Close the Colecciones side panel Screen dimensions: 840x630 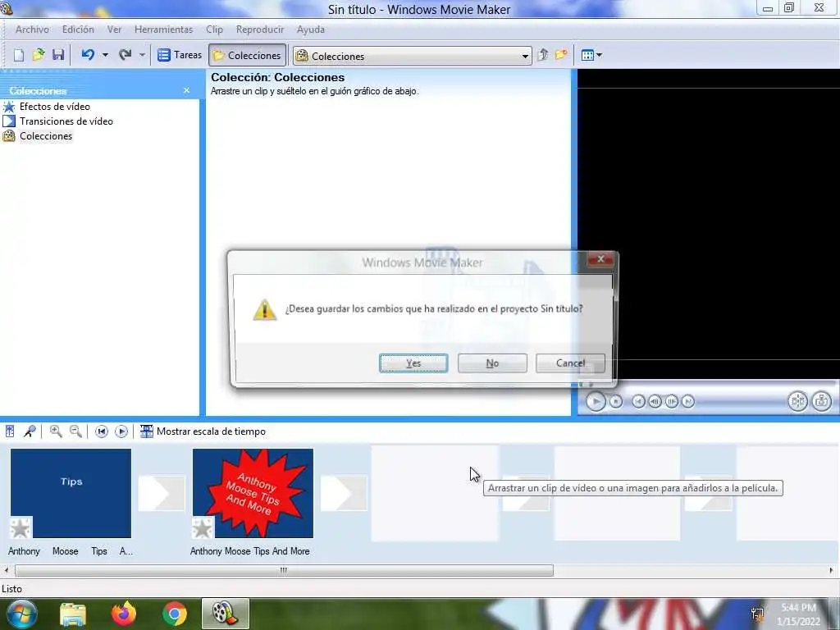186,90
